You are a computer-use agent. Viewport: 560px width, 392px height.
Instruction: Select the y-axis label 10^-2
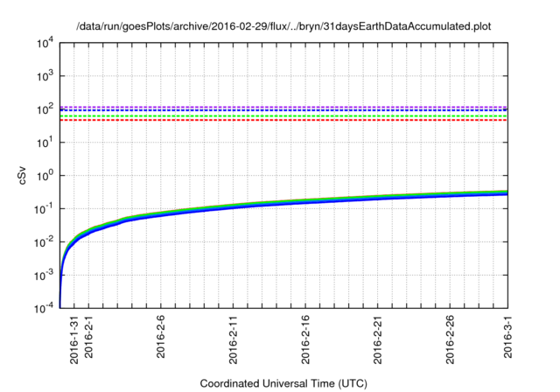click(x=45, y=242)
